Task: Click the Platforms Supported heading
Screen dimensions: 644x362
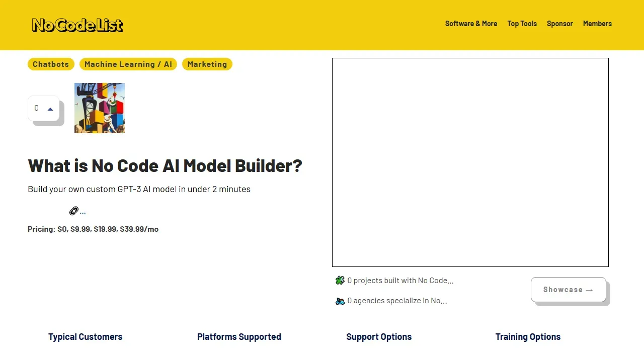Action: [239, 337]
